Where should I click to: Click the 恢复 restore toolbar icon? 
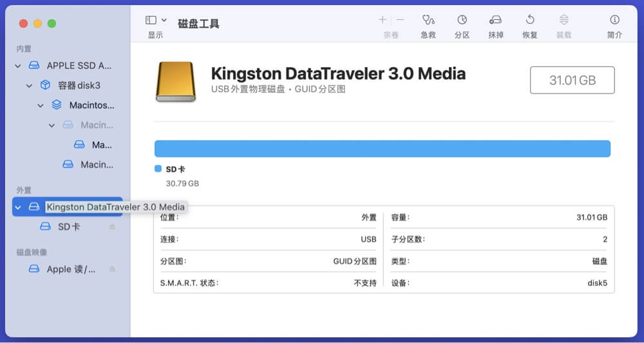[x=530, y=19]
